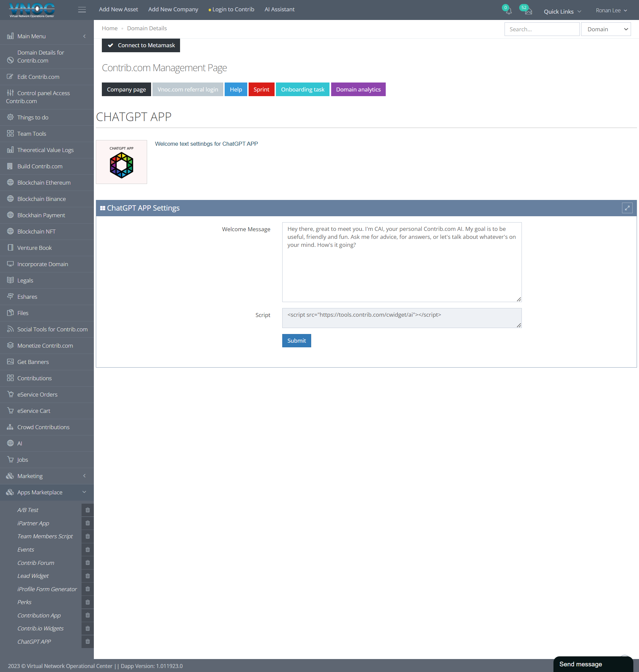Open the AI Assistant menu item
The height and width of the screenshot is (672, 639).
279,10
